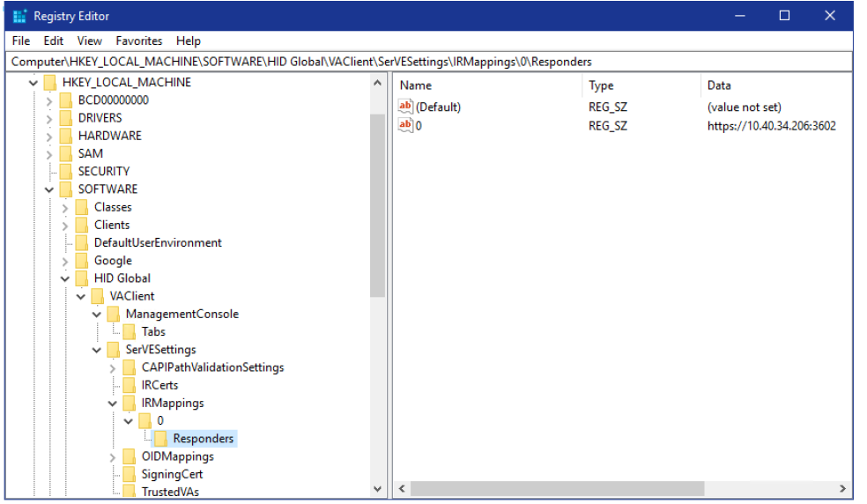Select the TrustedVAs tree item
This screenshot has height=504, width=867.
(x=170, y=492)
